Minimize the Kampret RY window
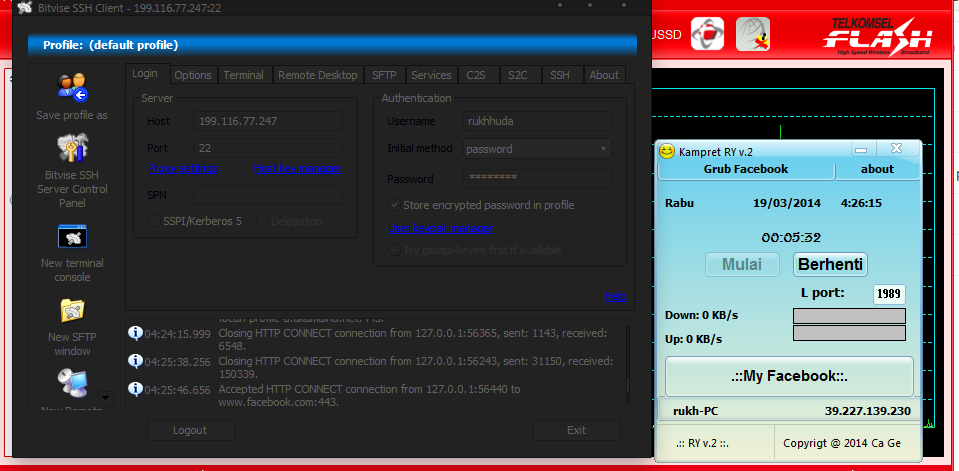 [x=861, y=149]
